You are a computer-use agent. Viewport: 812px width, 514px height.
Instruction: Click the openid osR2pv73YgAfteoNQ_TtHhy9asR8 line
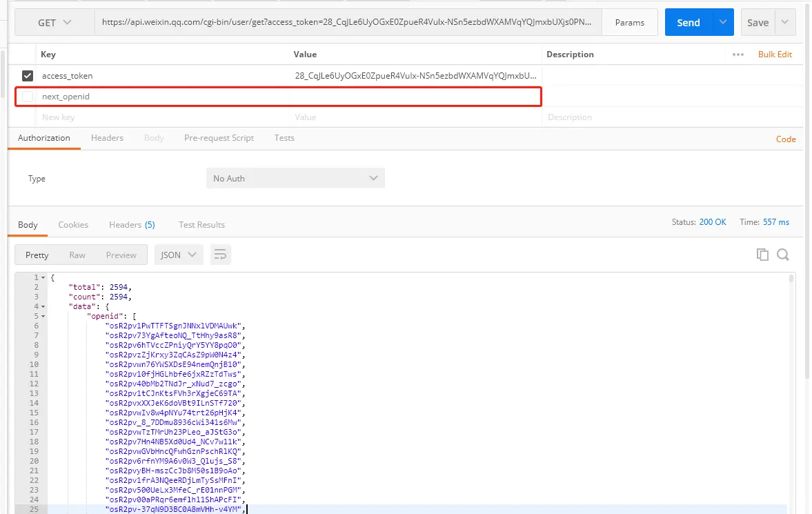click(175, 335)
